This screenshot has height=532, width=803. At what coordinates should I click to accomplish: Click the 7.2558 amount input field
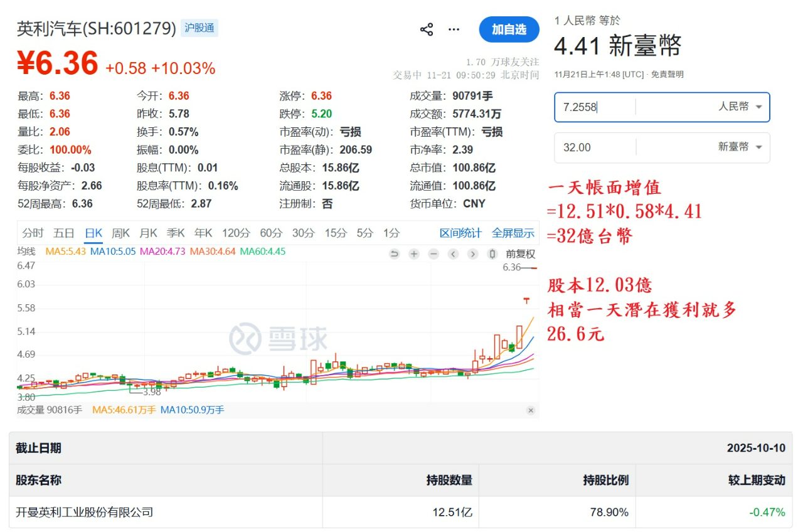coord(590,107)
